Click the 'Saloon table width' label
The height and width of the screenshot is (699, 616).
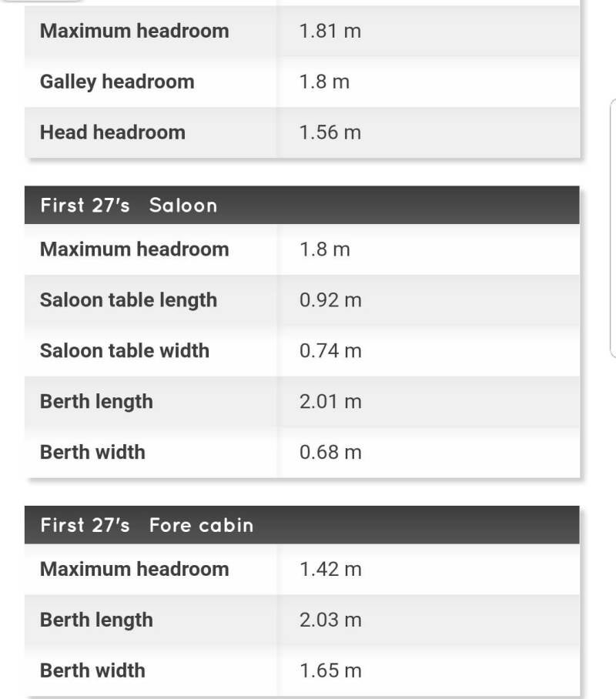(125, 351)
